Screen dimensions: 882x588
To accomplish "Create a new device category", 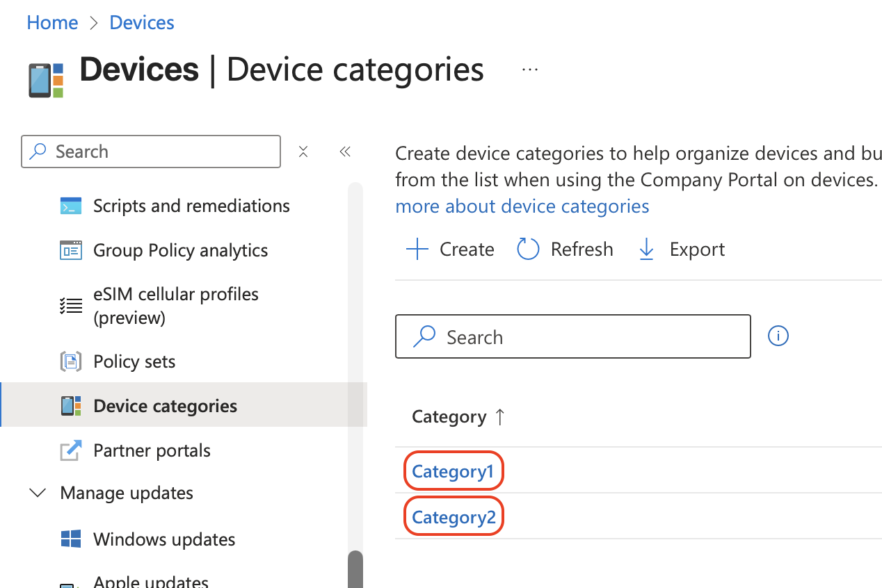I will (x=450, y=250).
